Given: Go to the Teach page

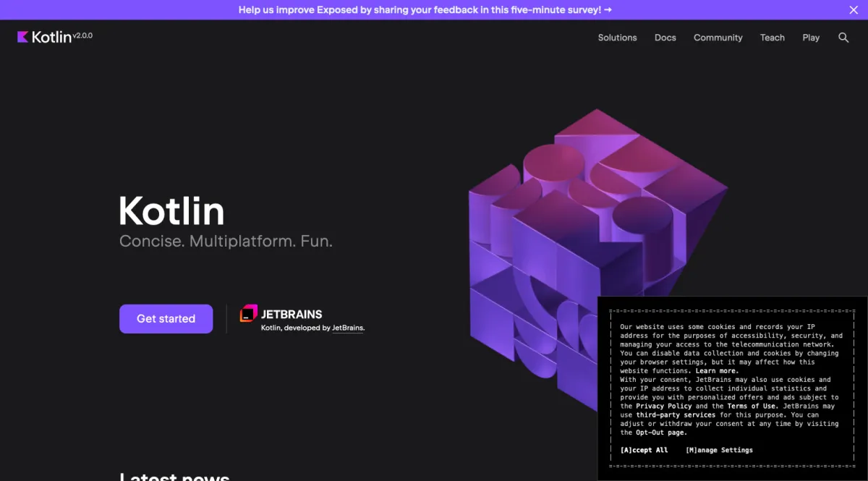Looking at the screenshot, I should pyautogui.click(x=773, y=38).
